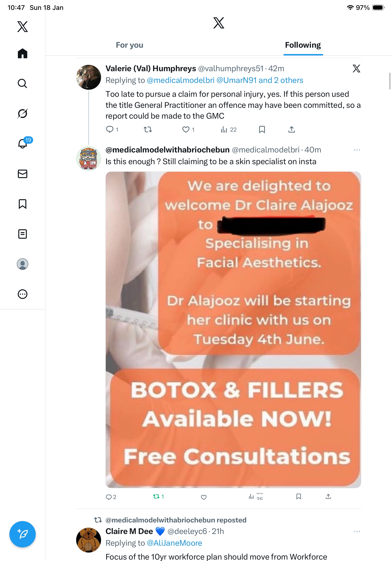Select the Following tab

click(x=303, y=45)
